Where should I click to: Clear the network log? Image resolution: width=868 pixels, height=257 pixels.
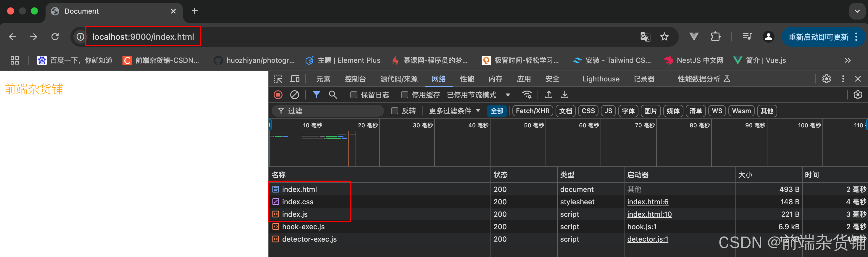click(294, 95)
